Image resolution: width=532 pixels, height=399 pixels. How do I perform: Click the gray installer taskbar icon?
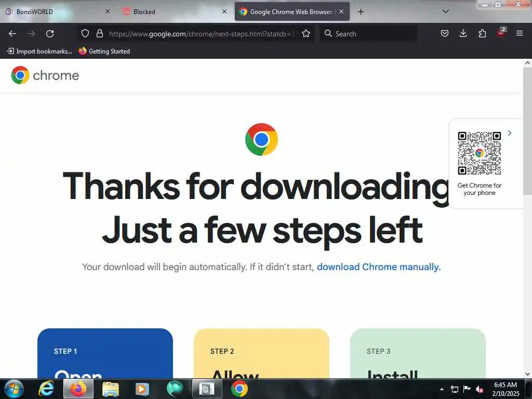click(x=207, y=389)
